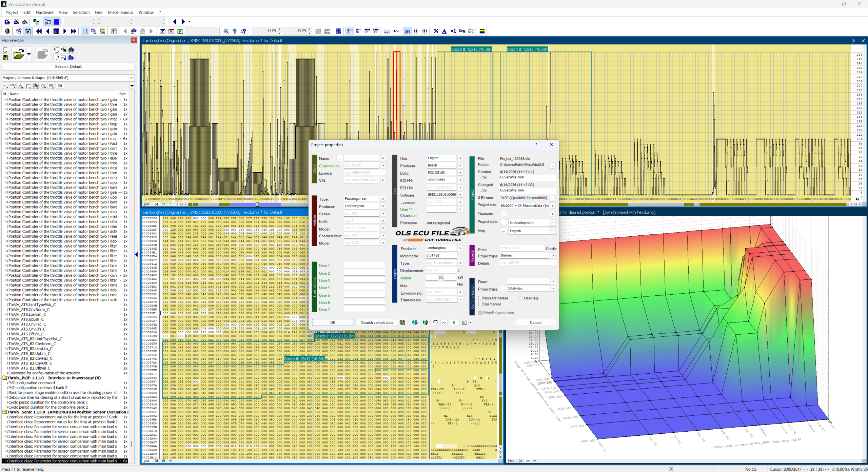Click the Customer no. input field
Screen dimensions: 868x472
click(x=361, y=165)
